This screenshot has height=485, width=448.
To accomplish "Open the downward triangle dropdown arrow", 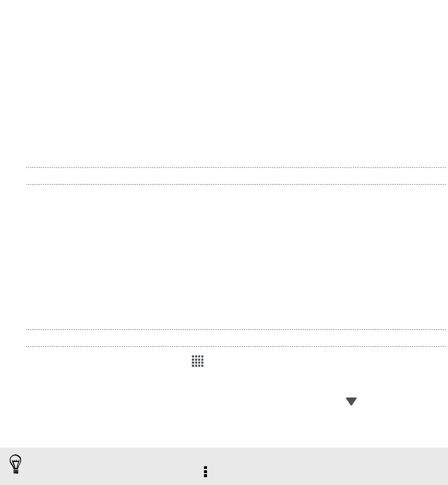I will 352,401.
